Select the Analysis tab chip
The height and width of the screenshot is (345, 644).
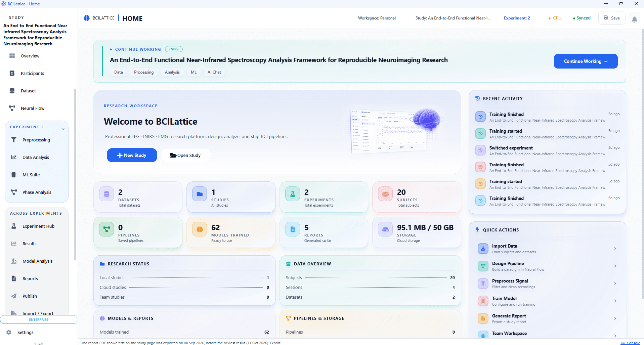[172, 72]
